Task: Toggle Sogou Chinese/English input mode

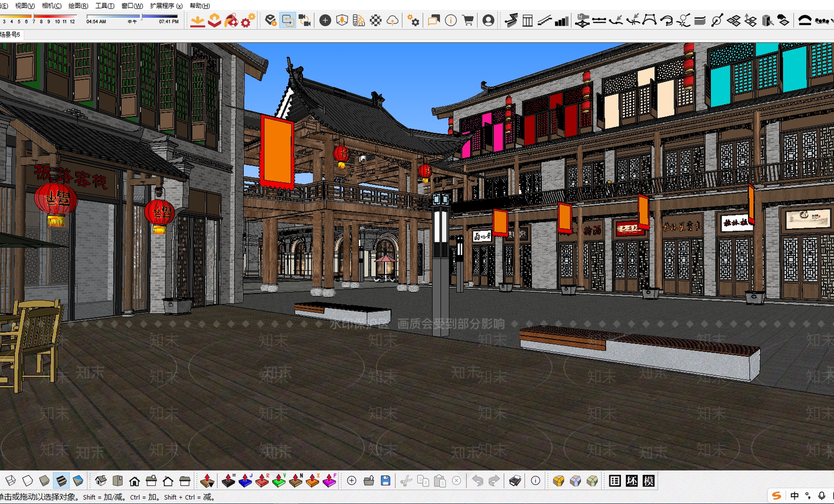Action: [794, 496]
